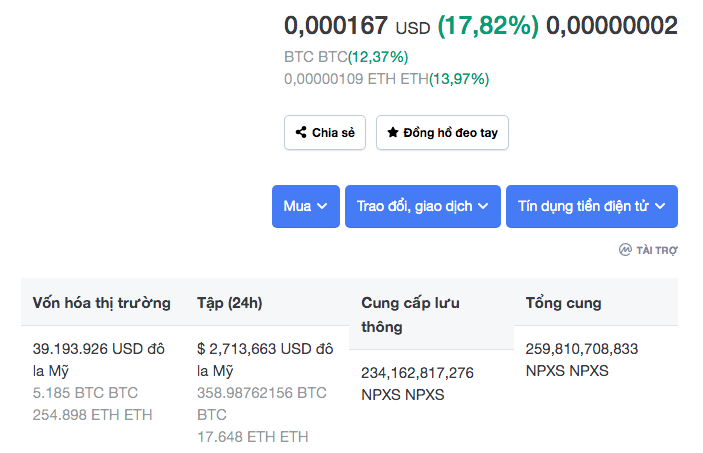Click the Cung cấp lưu thông header
Image resolution: width=703 pixels, height=453 pixels.
[410, 315]
